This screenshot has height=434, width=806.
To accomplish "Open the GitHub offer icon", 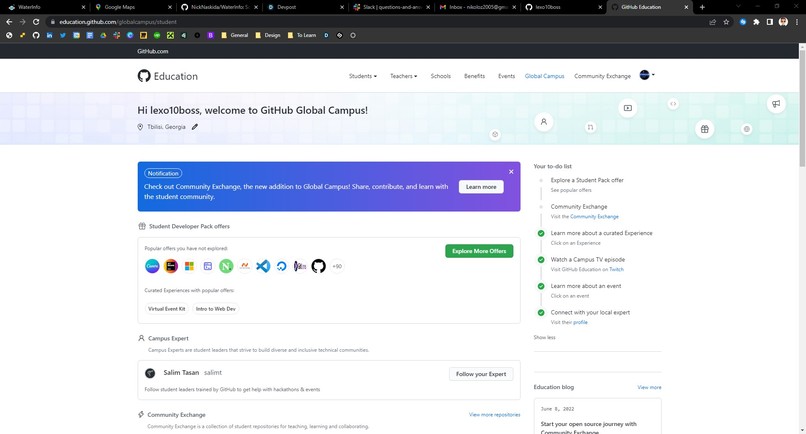I will 319,266.
